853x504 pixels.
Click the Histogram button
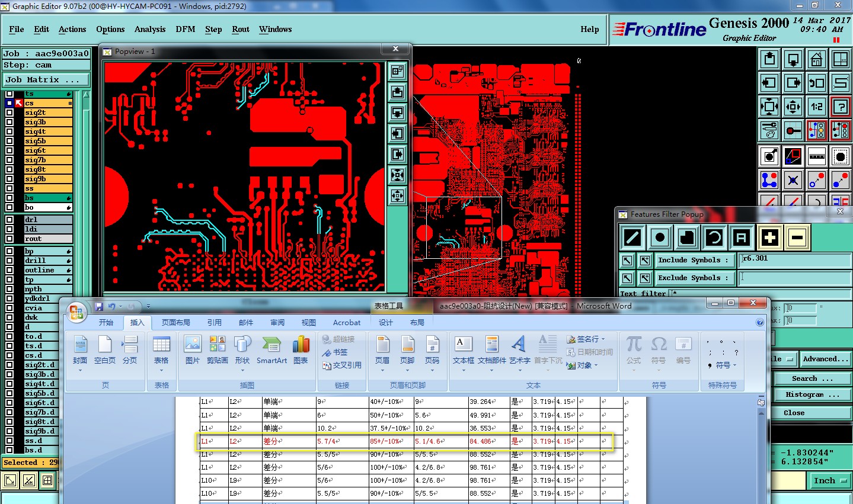(x=812, y=395)
